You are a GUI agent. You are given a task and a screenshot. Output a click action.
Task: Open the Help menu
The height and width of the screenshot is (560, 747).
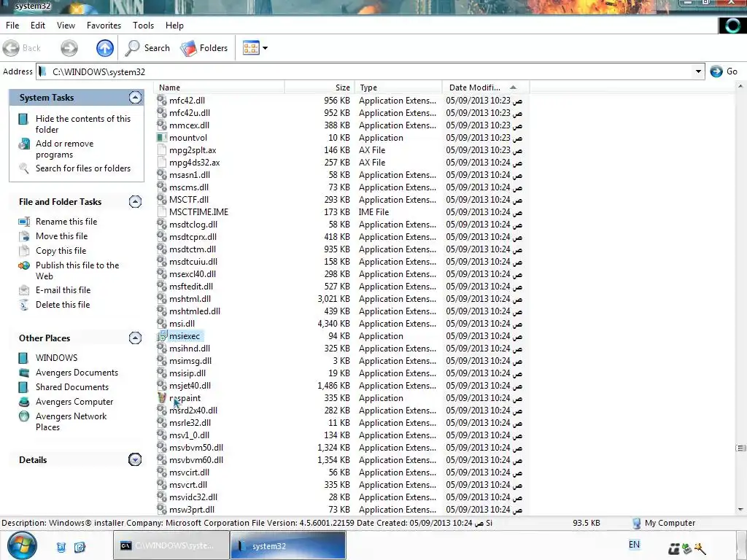(174, 26)
